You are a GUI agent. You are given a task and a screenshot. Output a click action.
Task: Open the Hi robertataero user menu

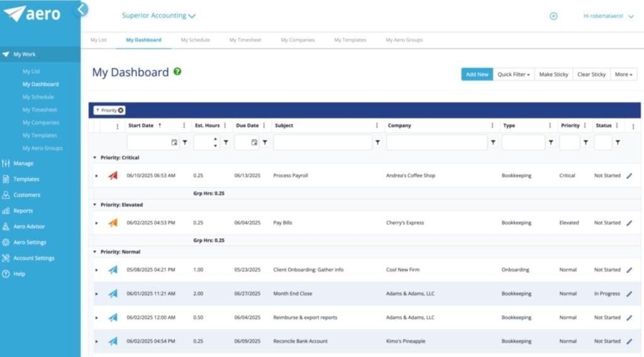tap(608, 16)
